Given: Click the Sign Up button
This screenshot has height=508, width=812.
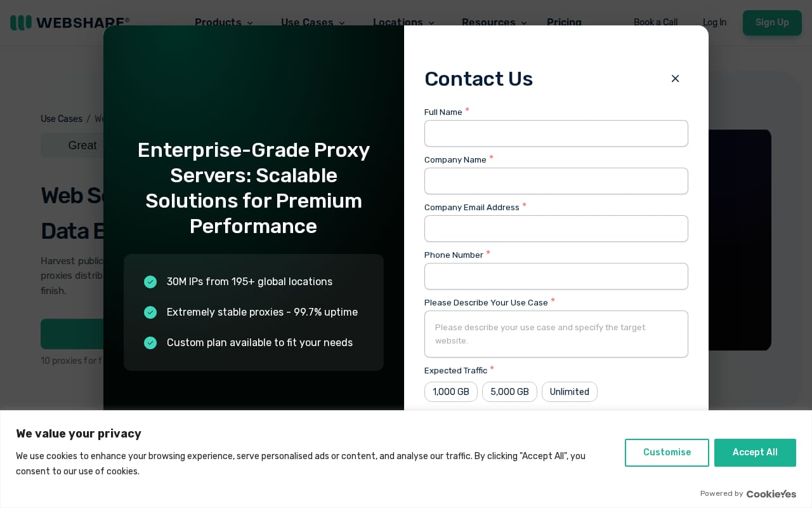Looking at the screenshot, I should click(x=772, y=23).
